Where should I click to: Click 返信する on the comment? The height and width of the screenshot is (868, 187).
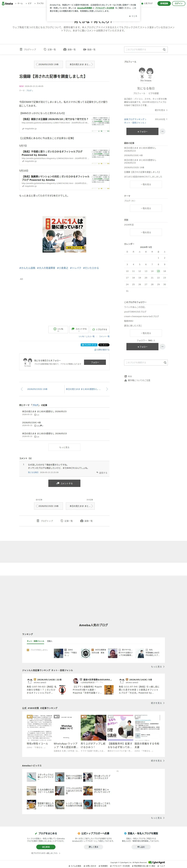tap(102, 473)
